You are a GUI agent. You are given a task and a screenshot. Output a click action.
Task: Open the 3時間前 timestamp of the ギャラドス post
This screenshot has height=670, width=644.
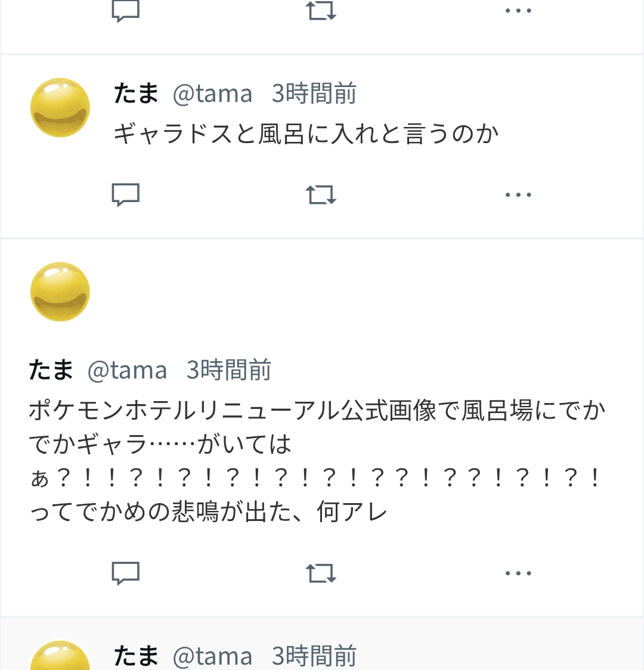click(314, 94)
